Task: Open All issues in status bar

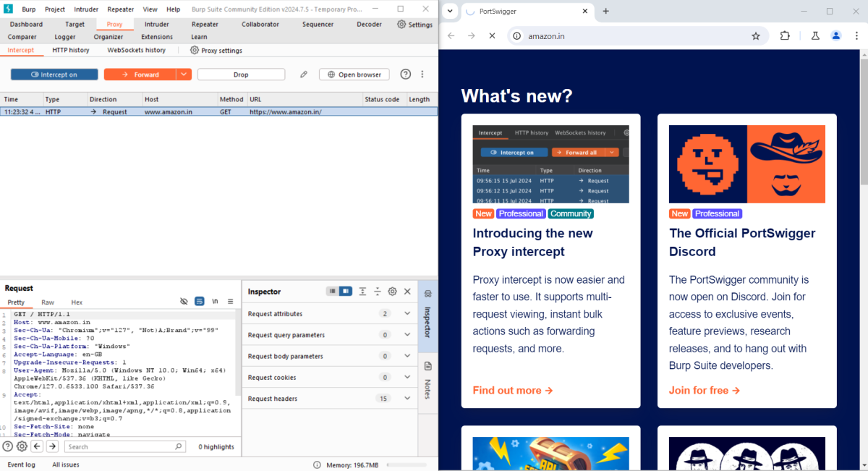Action: tap(66, 465)
